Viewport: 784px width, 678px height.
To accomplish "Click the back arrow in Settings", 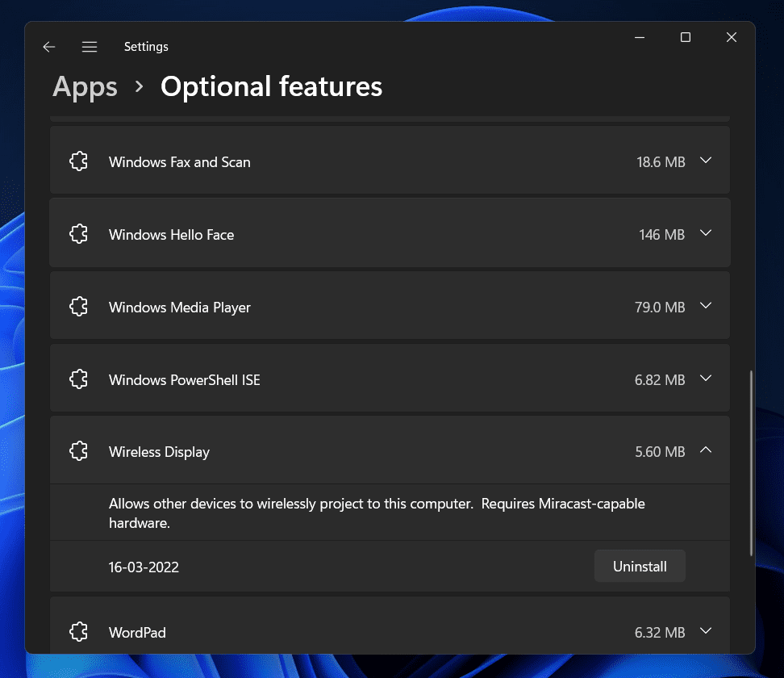I will 49,47.
